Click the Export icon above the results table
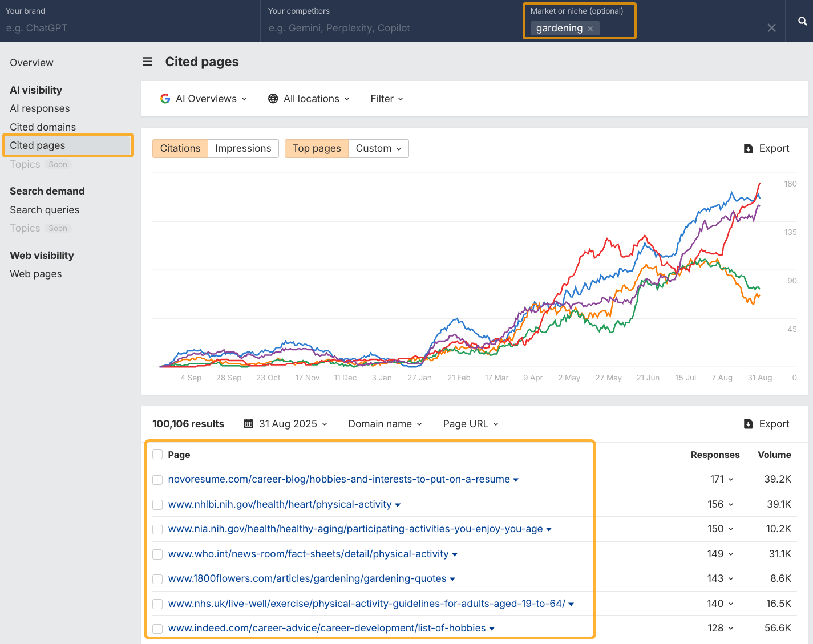Image resolution: width=813 pixels, height=644 pixels. (748, 424)
